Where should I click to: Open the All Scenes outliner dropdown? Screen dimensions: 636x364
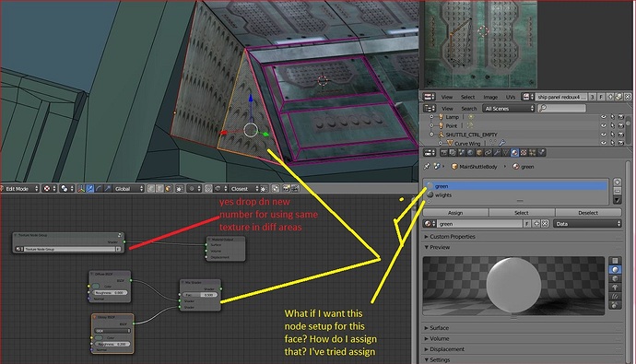pyautogui.click(x=509, y=108)
